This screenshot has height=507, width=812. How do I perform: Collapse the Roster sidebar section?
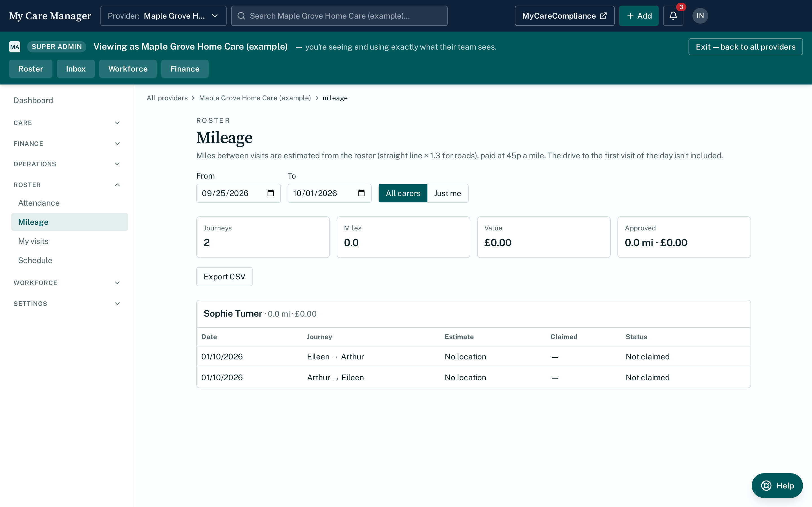67,185
